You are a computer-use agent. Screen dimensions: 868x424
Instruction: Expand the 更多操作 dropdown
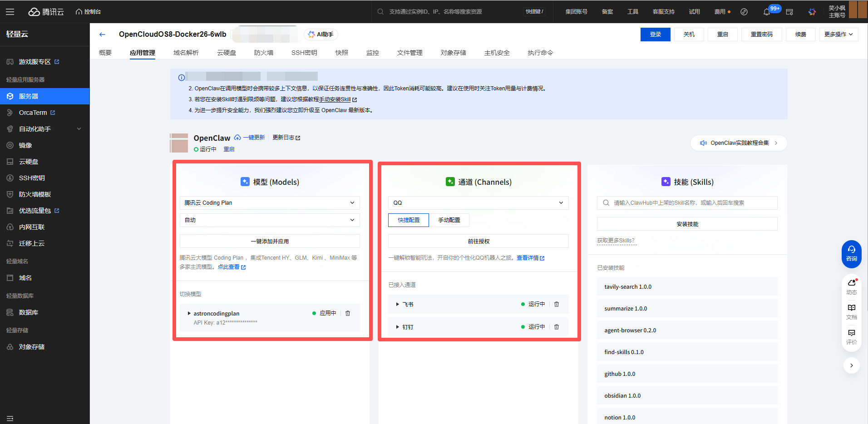[838, 35]
